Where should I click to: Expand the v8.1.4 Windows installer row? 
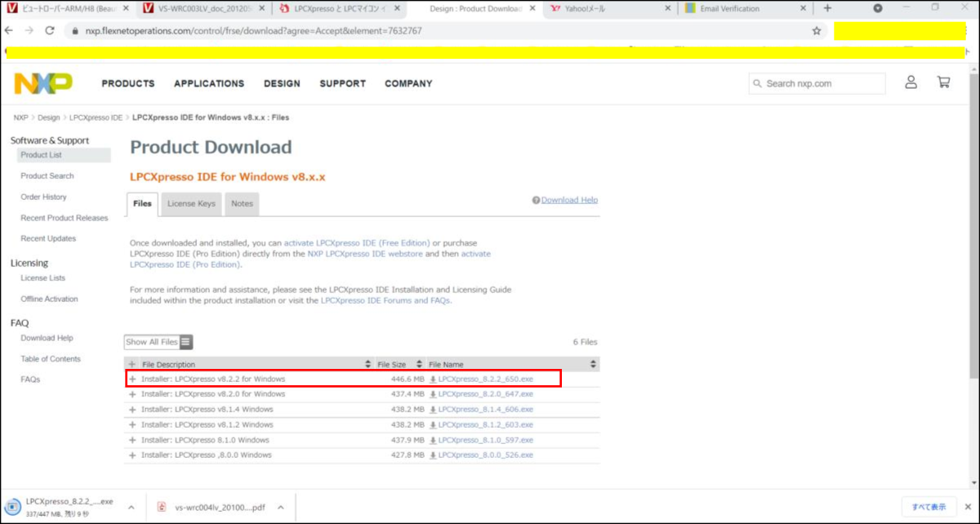pyautogui.click(x=132, y=410)
